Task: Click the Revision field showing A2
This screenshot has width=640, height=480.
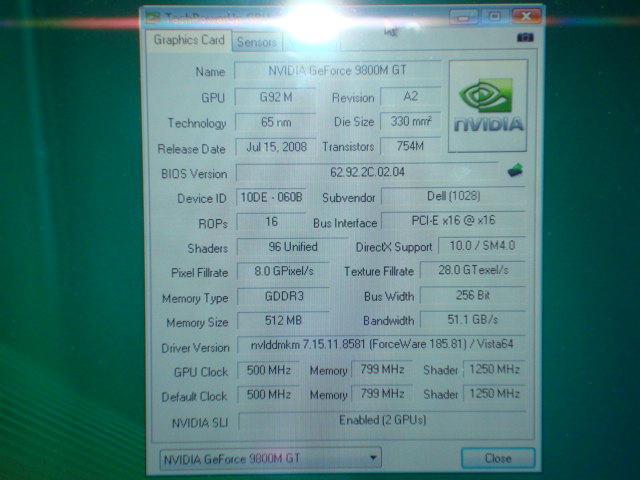Action: click(411, 96)
